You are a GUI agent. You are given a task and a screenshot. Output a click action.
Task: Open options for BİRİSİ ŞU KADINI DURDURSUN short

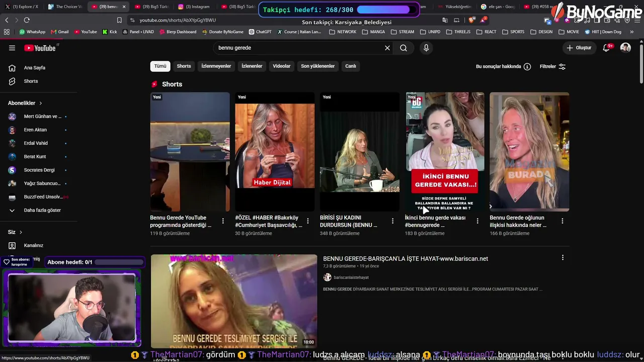tap(392, 221)
